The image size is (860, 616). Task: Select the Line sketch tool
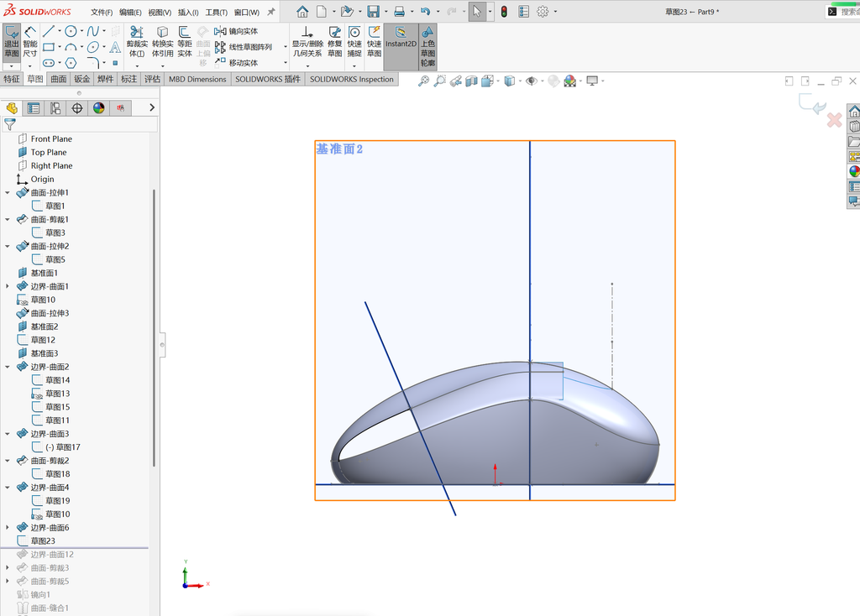click(x=49, y=31)
